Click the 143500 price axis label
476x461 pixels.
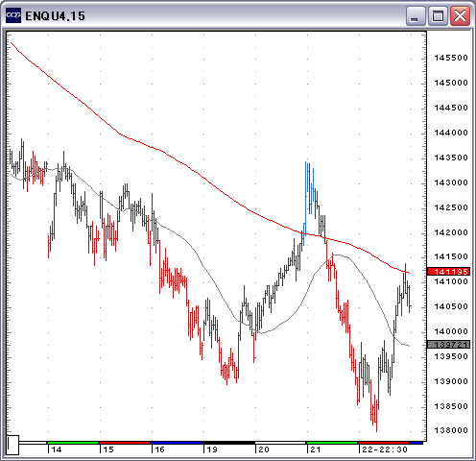[451, 158]
